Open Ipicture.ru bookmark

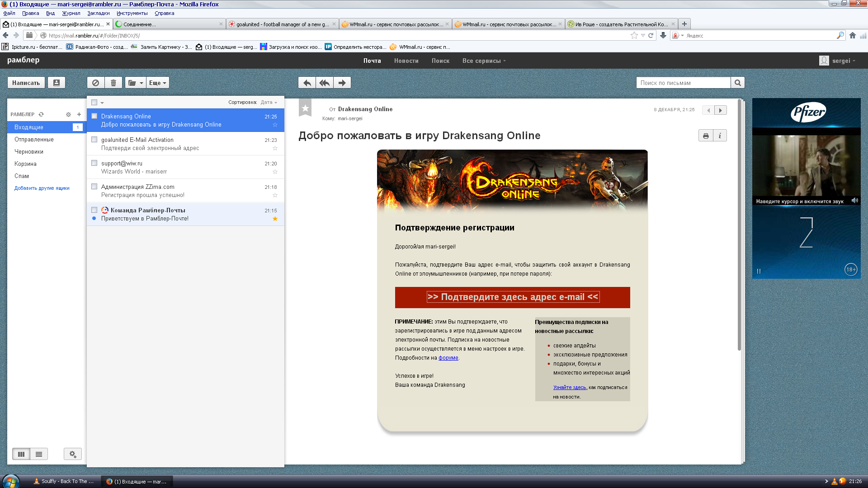pyautogui.click(x=32, y=47)
